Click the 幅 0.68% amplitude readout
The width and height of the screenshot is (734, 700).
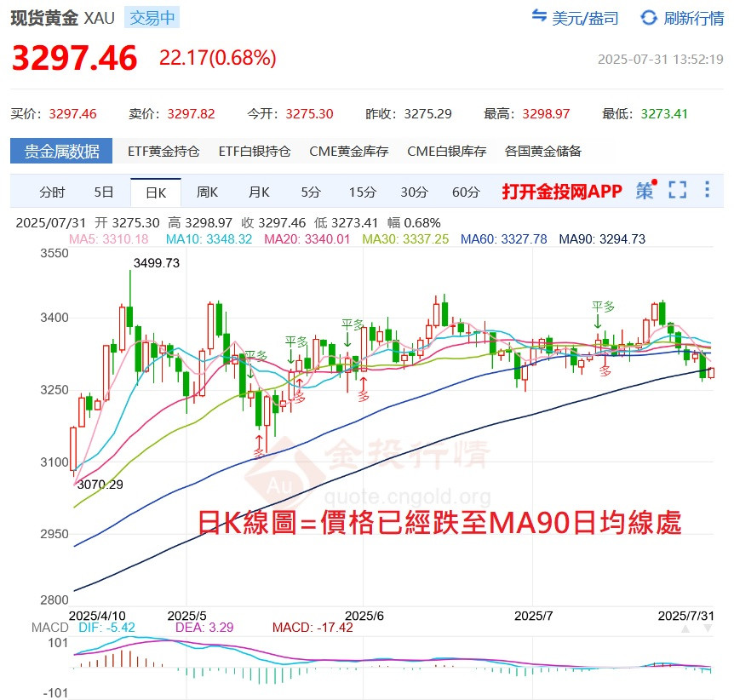[414, 223]
